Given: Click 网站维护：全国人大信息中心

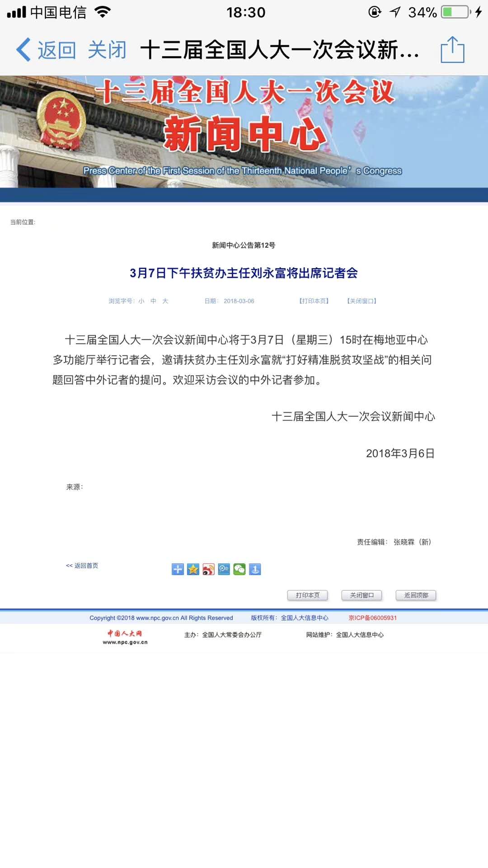Looking at the screenshot, I should tap(345, 635).
